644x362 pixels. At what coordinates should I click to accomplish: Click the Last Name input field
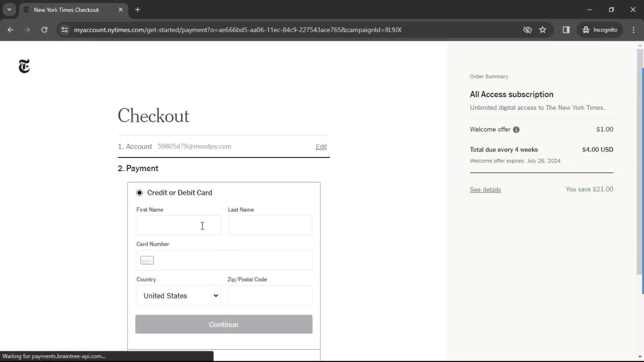(270, 225)
